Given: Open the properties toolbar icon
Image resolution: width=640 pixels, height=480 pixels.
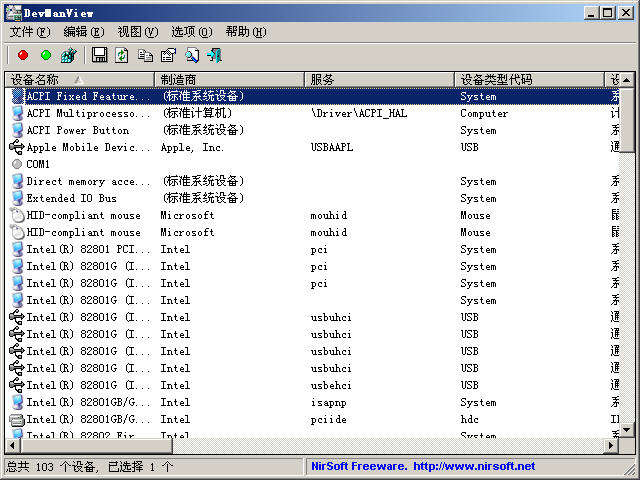Looking at the screenshot, I should [x=168, y=56].
